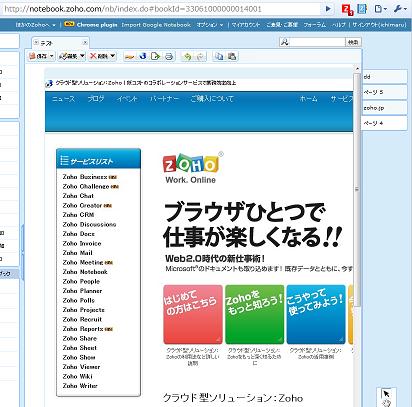Click the ホーム nav item
The width and height of the screenshot is (412, 407).
coord(308,99)
